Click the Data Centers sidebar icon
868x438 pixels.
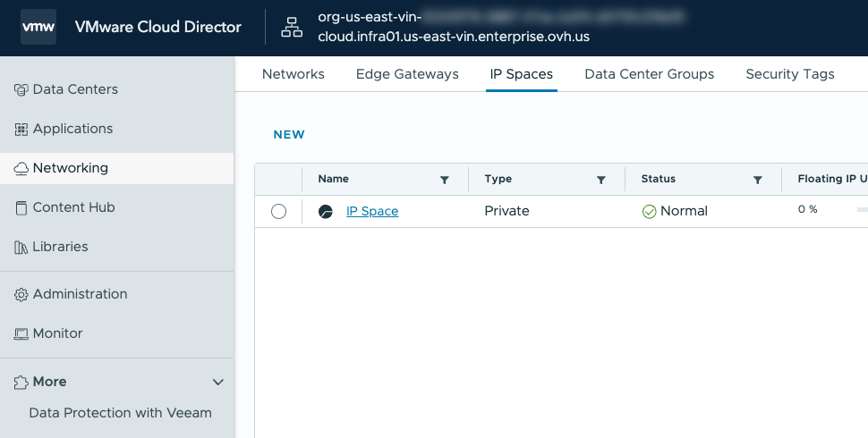point(21,89)
